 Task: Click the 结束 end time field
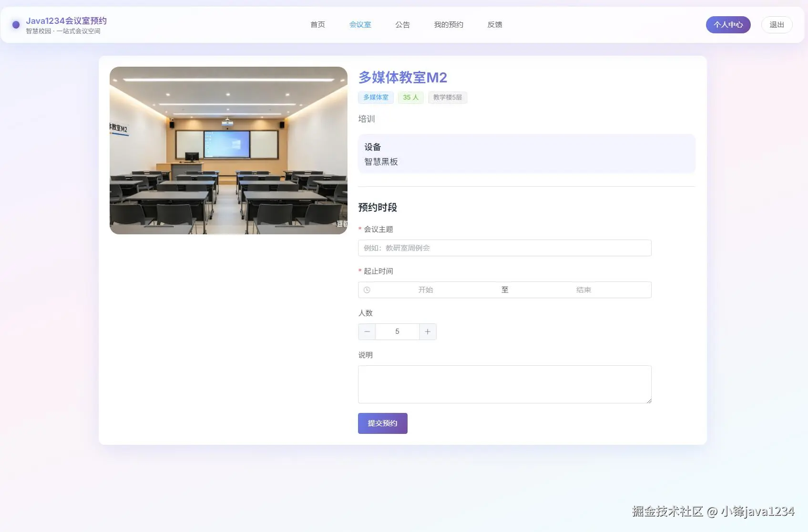583,290
